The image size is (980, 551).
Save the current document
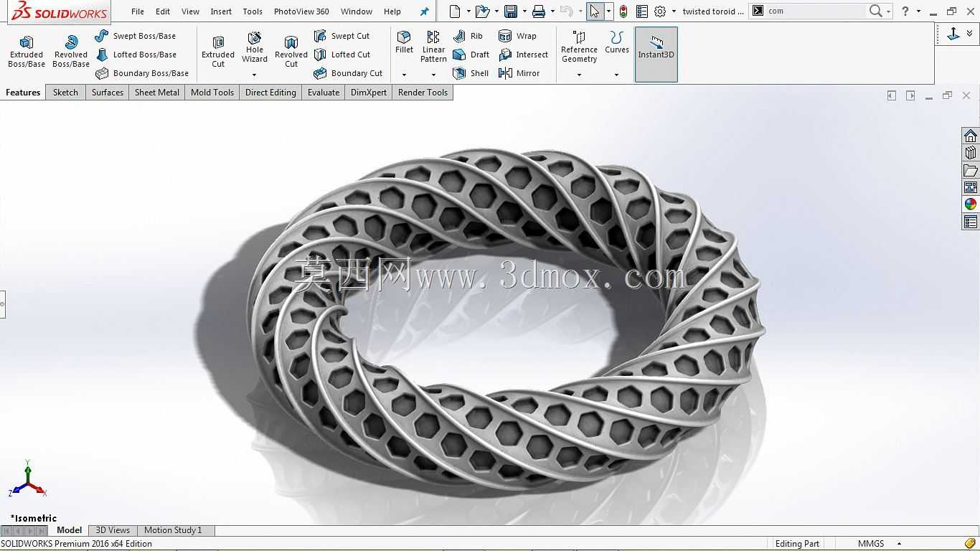click(x=511, y=11)
